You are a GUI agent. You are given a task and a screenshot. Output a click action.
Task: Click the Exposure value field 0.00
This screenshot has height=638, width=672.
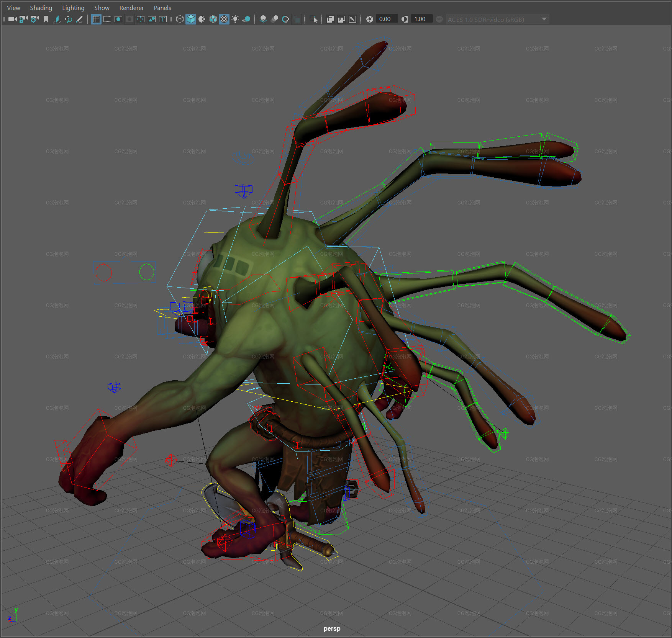pyautogui.click(x=386, y=19)
